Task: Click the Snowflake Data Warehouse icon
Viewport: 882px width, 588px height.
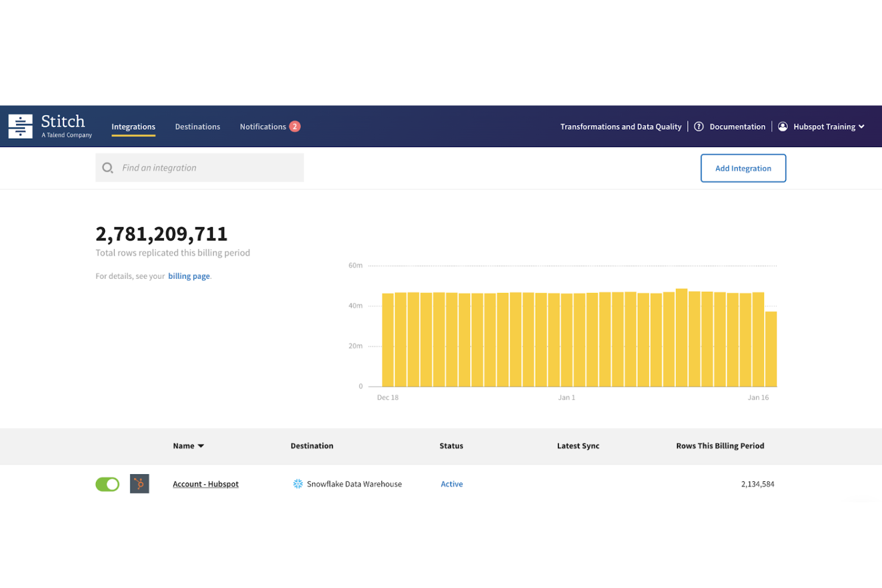Action: coord(297,484)
